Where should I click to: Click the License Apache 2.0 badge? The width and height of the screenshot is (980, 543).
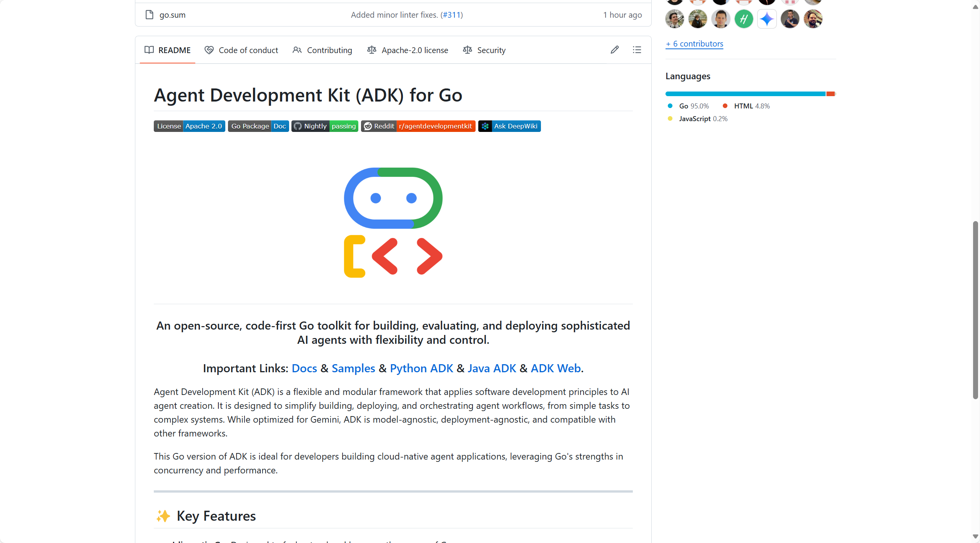point(189,126)
